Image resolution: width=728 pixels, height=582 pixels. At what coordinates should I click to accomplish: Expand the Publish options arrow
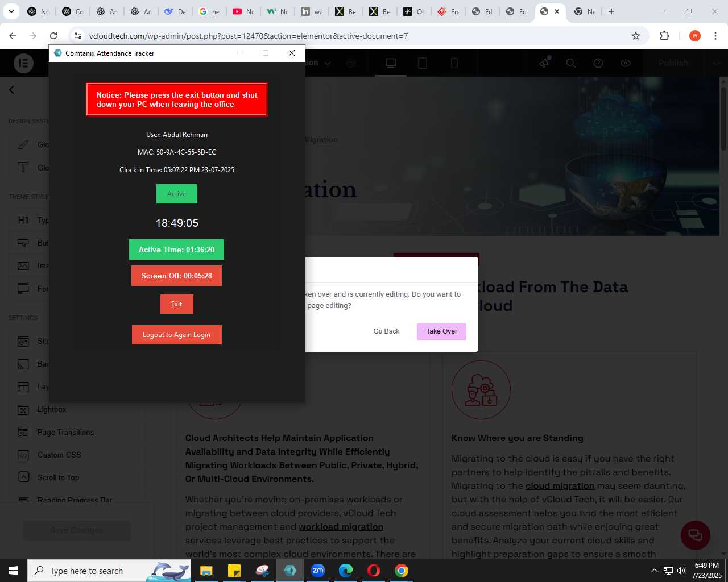716,63
